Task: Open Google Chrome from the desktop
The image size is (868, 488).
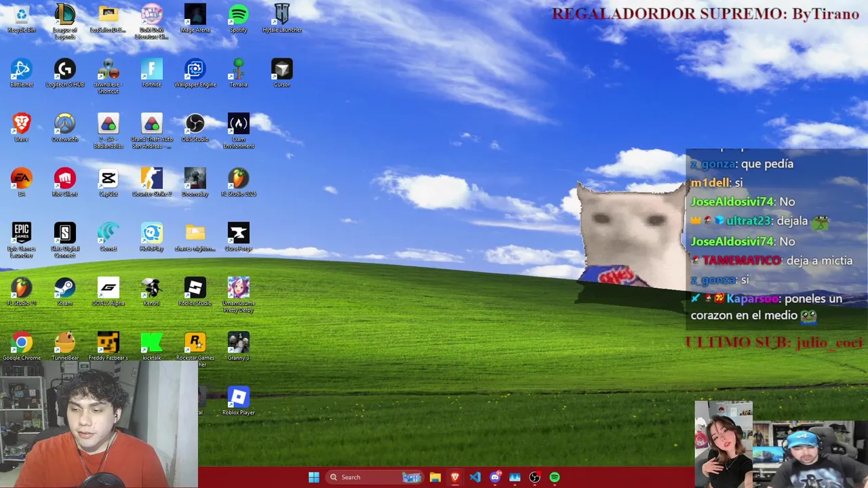Action: pos(22,346)
